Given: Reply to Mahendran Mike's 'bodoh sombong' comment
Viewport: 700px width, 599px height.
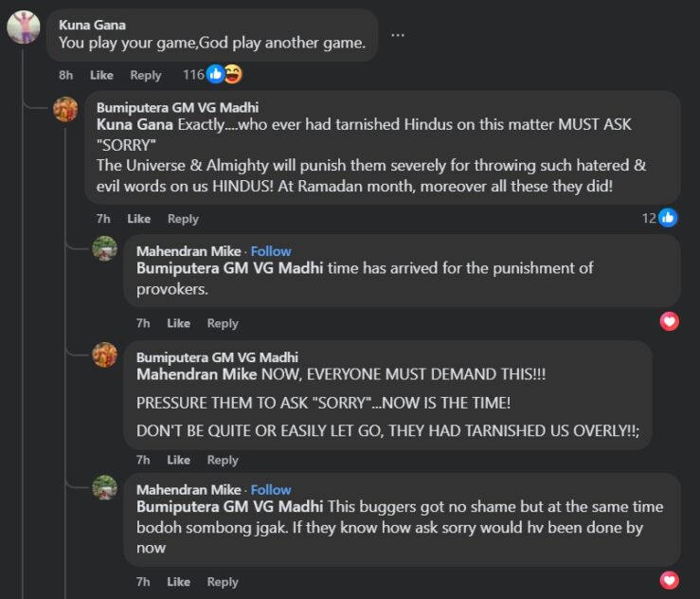Looking at the screenshot, I should click(223, 582).
